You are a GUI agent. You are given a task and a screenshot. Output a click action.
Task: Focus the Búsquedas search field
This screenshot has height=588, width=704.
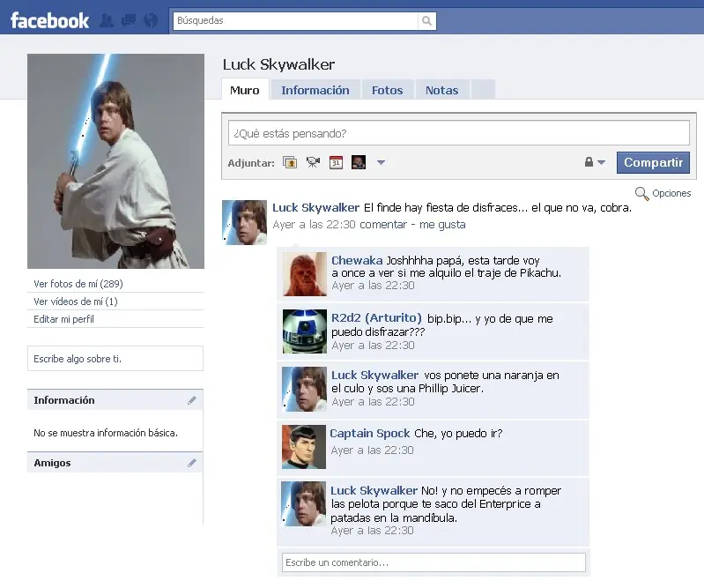(x=295, y=20)
